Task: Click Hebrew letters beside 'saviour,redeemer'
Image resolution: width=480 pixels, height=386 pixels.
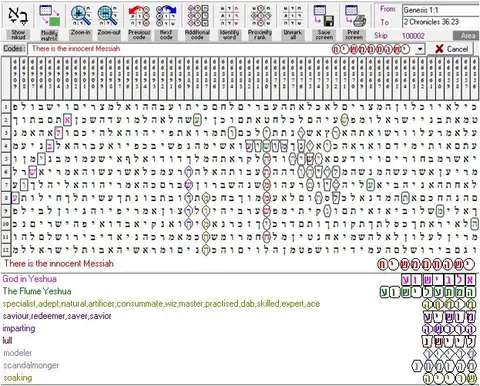Action: (450, 317)
